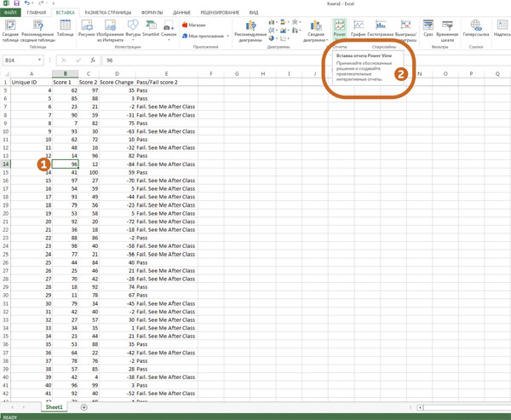Switch to the ГЛАВНАЯ ribbon tab
The image size is (511, 420).
point(36,13)
